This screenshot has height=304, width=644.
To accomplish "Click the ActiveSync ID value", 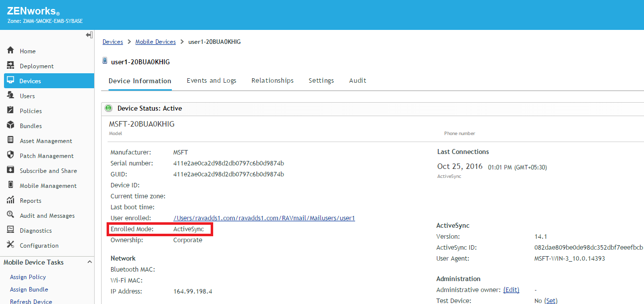I will tap(589, 248).
